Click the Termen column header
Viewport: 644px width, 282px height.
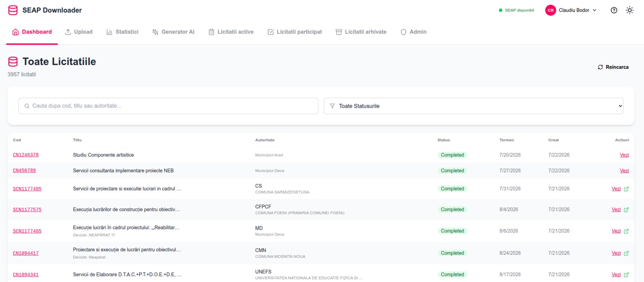pos(507,140)
